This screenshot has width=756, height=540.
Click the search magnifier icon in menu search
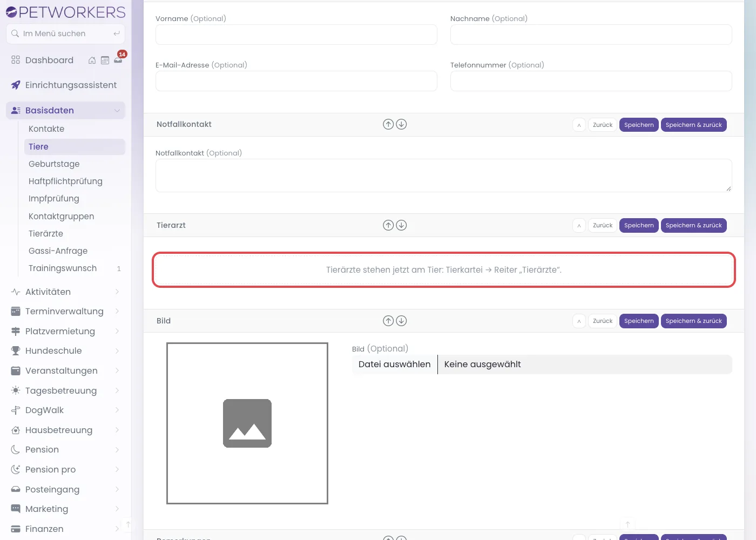15,33
